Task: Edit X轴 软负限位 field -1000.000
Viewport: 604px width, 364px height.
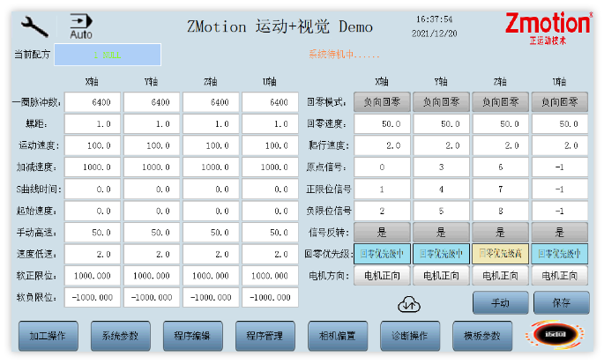Action: click(x=93, y=297)
